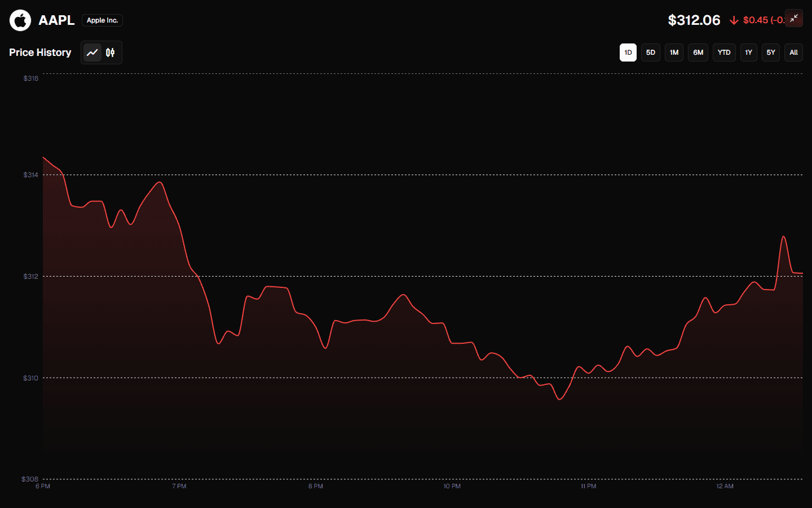Click the 12 AM time label
812x508 pixels.
[725, 486]
